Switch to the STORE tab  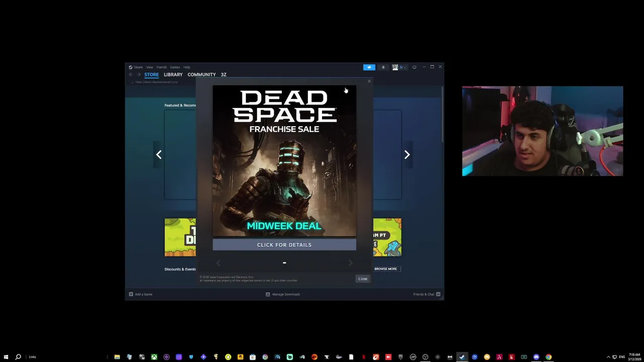[151, 74]
